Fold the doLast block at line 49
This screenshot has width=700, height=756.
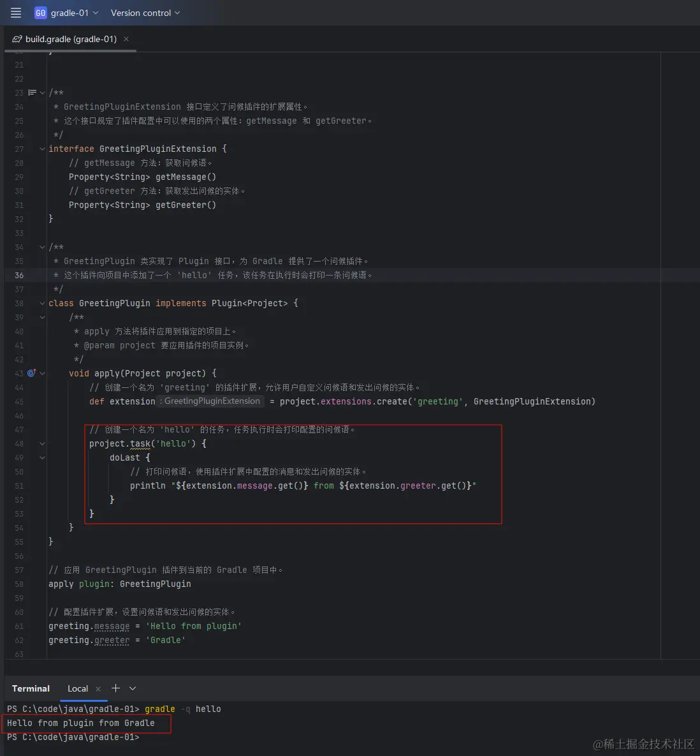[x=42, y=457]
